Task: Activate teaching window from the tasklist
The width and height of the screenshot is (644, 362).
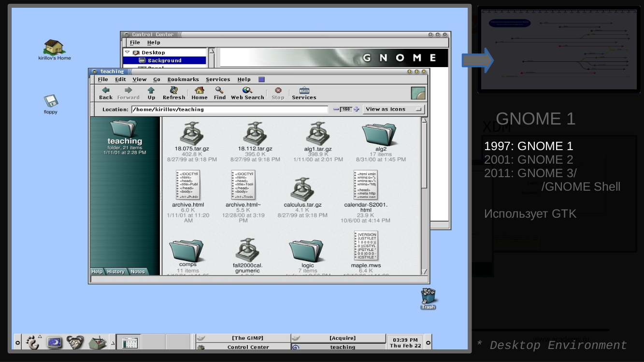Action: (x=338, y=347)
